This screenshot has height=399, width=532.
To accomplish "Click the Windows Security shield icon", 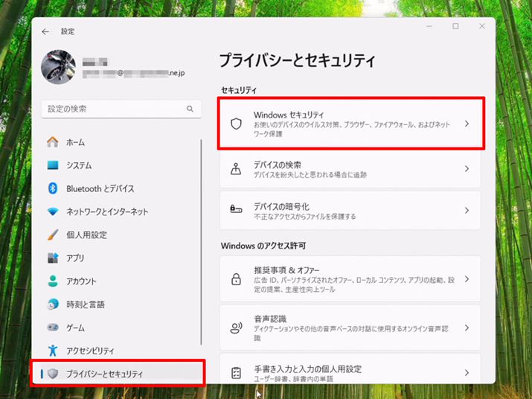I will pos(236,124).
